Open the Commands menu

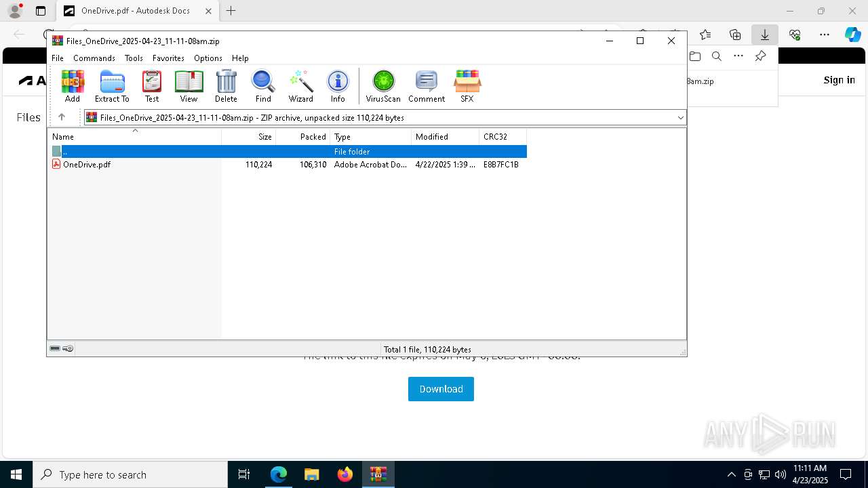tap(94, 58)
